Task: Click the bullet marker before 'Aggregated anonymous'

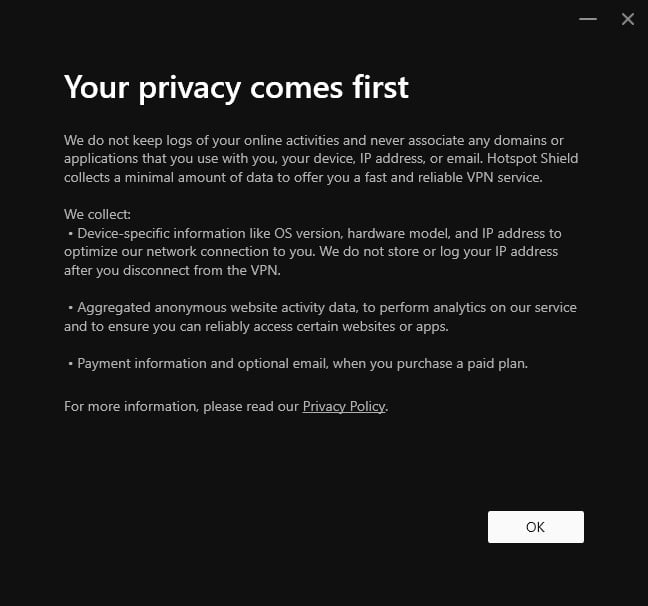Action: 71,308
